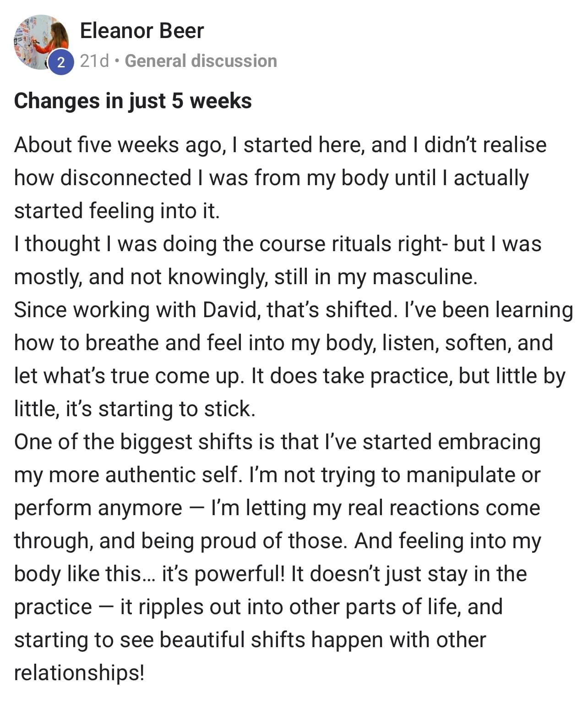Click the line perform anymore — I'm letting
The width and height of the screenshot is (588, 704).
[x=277, y=508]
